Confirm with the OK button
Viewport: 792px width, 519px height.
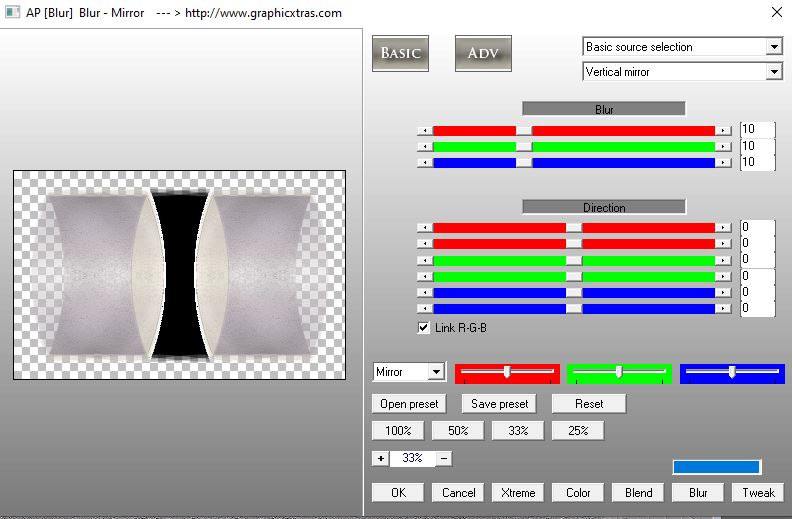click(398, 493)
